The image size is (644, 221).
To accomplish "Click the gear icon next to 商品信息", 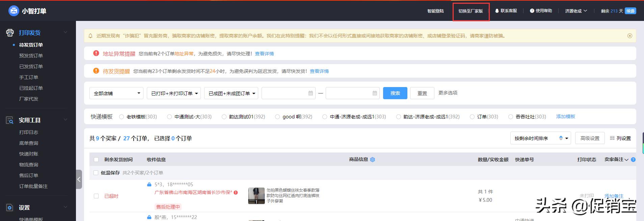I will 373,160.
